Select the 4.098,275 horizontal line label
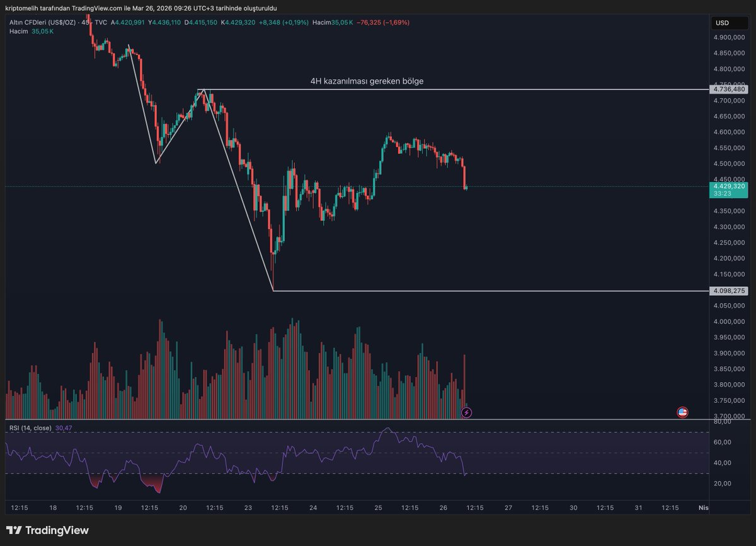The width and height of the screenshot is (756, 546). pos(730,290)
